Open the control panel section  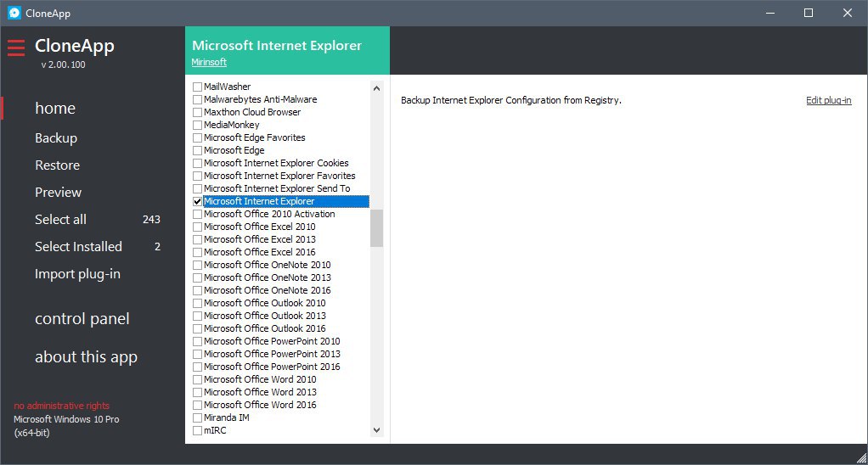(82, 319)
